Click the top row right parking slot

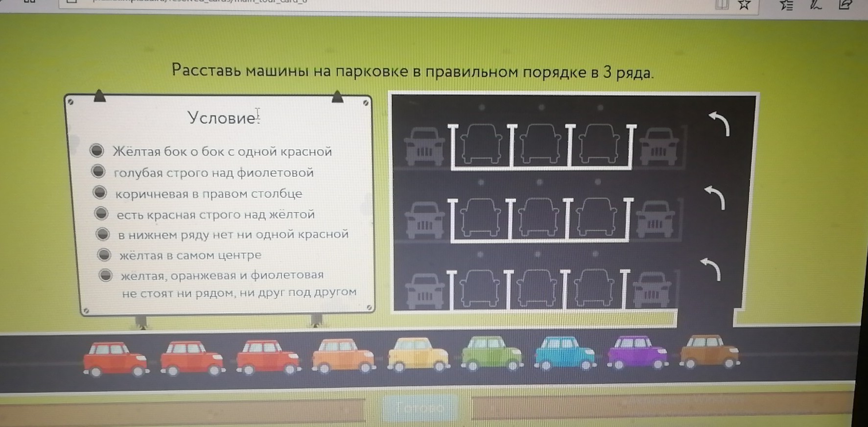click(599, 145)
